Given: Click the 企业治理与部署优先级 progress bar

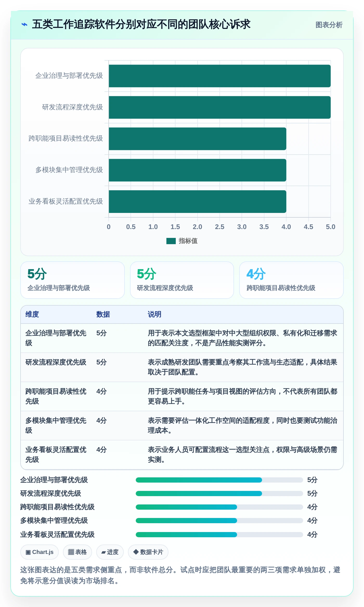Looking at the screenshot, I should click(219, 480).
